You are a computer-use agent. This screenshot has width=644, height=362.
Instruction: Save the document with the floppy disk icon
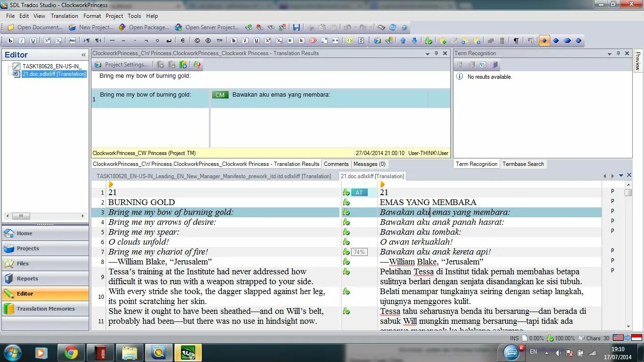(x=297, y=27)
